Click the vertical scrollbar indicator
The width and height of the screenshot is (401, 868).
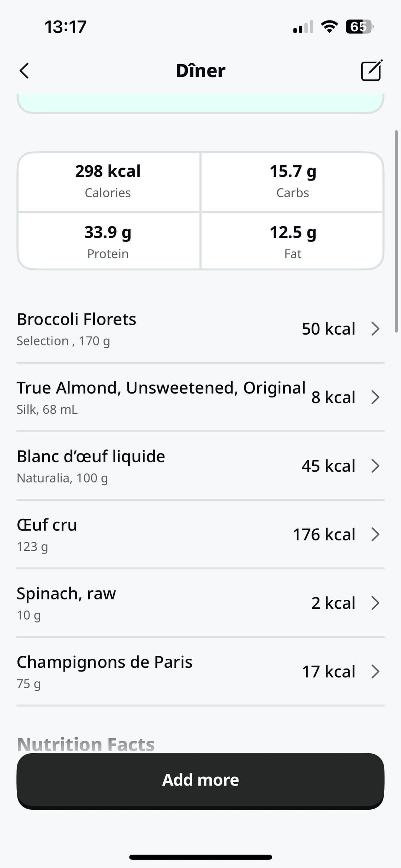396,231
